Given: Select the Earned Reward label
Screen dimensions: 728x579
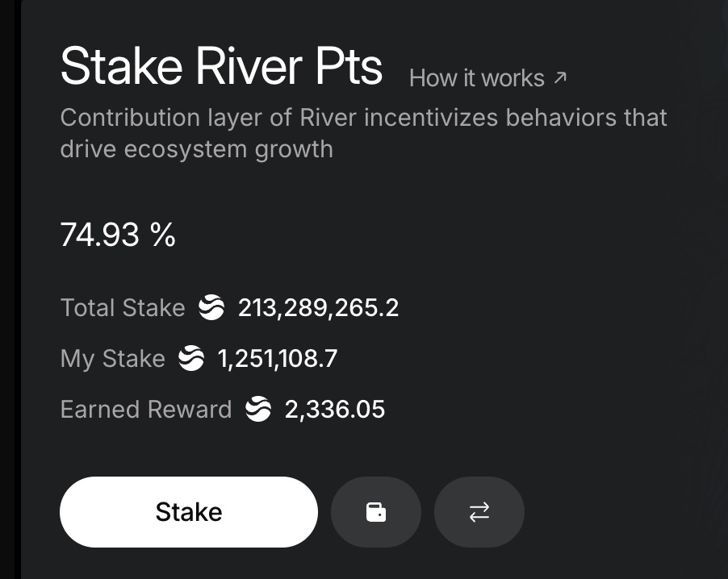Looking at the screenshot, I should pyautogui.click(x=146, y=409).
